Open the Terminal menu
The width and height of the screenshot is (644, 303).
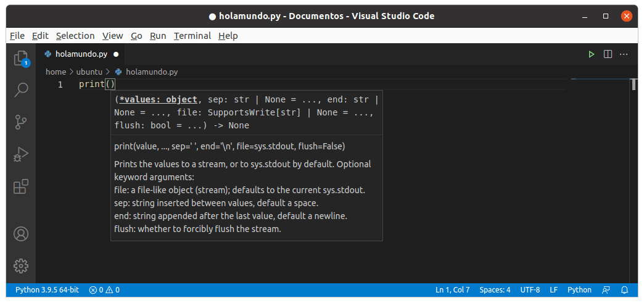point(192,36)
